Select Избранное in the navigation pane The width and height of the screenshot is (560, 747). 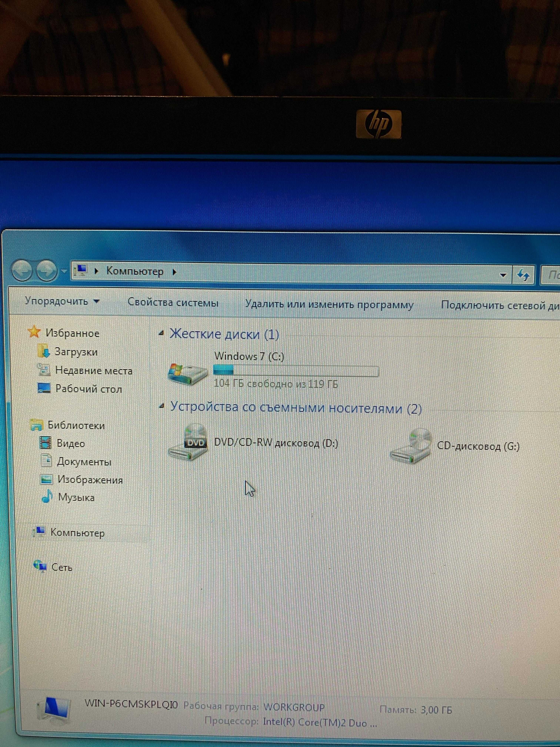[x=73, y=333]
